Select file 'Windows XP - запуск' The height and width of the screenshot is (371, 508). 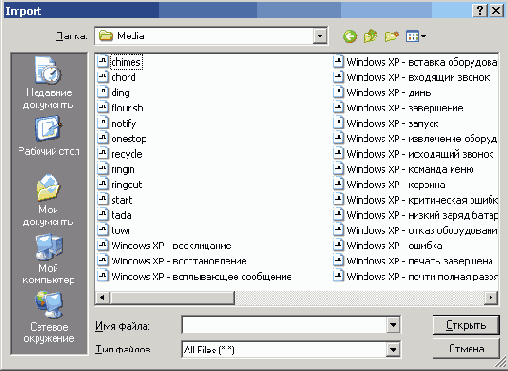[x=386, y=123]
